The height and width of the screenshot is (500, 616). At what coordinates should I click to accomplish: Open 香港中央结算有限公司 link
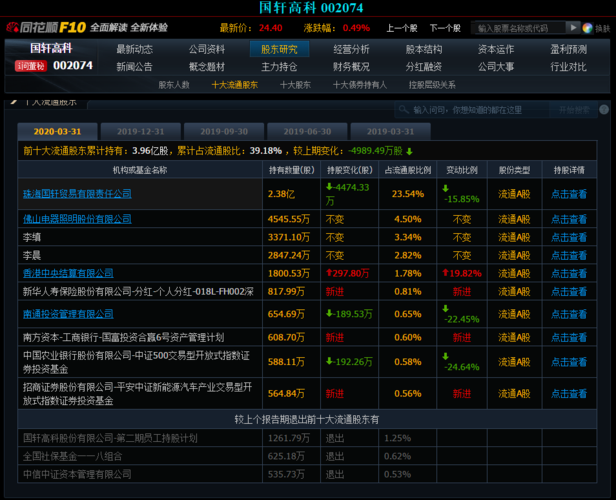click(x=68, y=273)
